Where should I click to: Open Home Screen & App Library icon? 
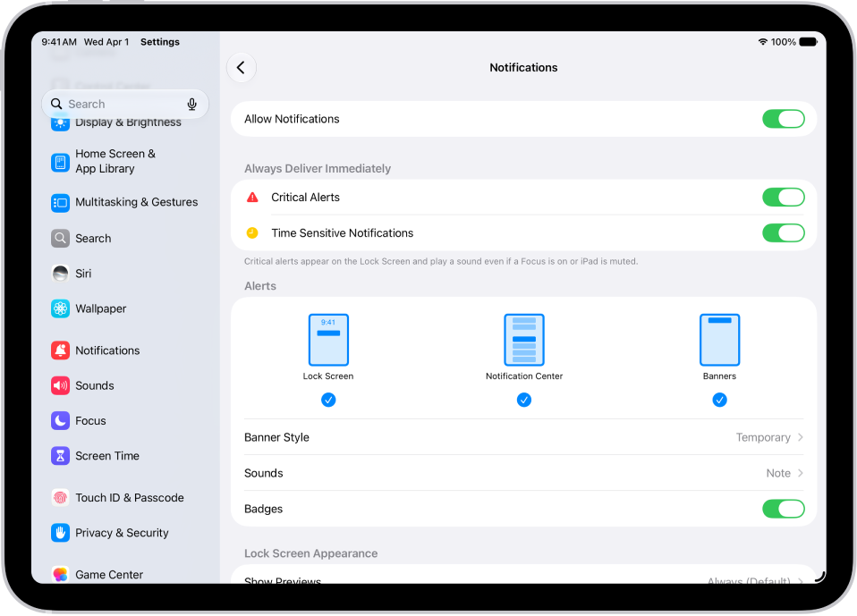pos(60,162)
